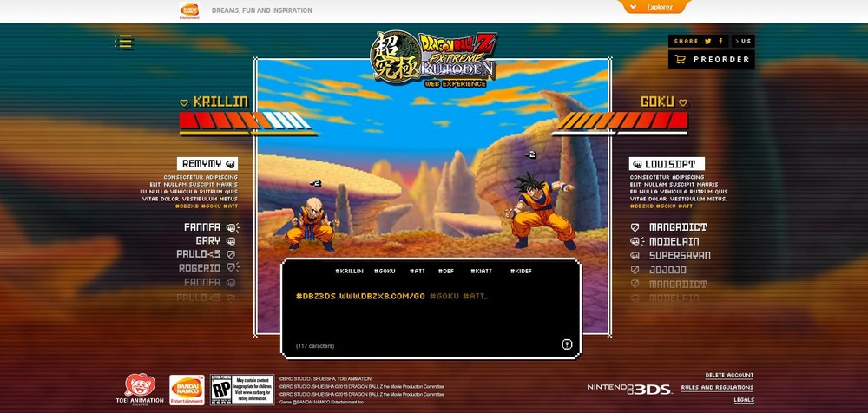Click the heart icon beside KRILLIN
The image size is (868, 413).
[x=184, y=102]
